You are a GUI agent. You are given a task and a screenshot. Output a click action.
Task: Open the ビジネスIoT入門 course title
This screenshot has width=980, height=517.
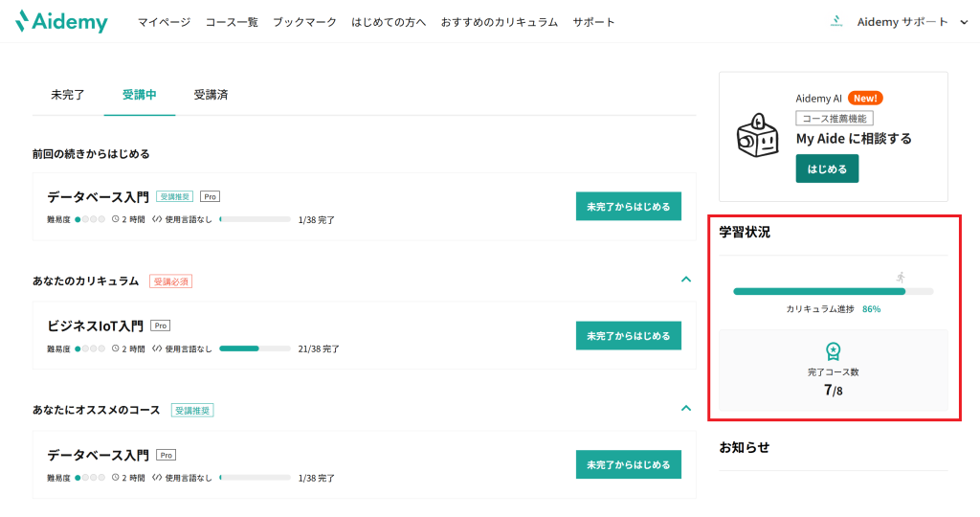pyautogui.click(x=95, y=326)
